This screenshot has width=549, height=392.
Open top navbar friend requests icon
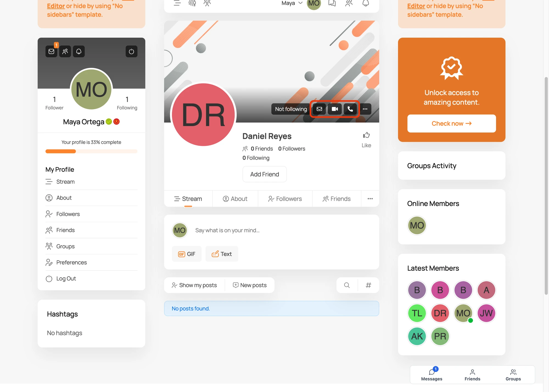point(349,3)
